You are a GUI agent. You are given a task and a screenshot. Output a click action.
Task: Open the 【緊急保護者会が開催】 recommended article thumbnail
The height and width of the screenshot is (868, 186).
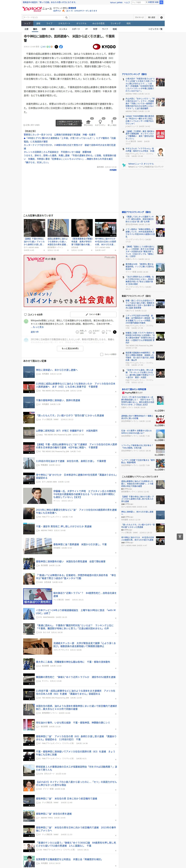[82, 228]
